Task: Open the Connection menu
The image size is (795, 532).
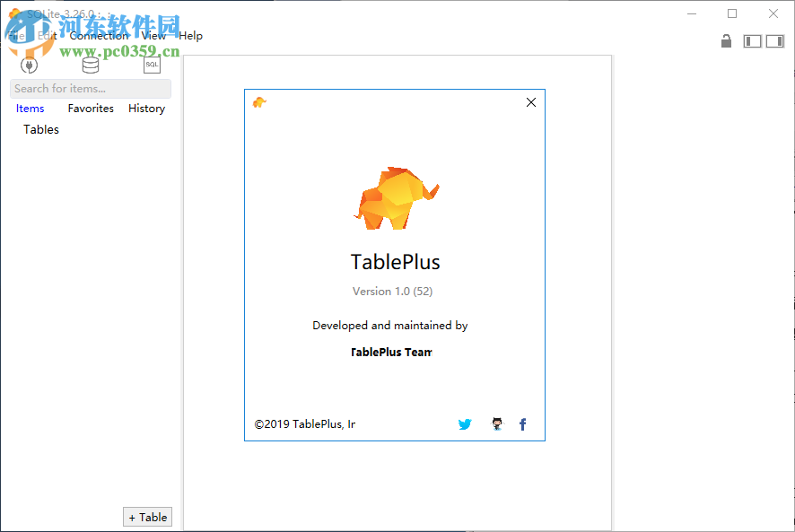Action: 98,35
